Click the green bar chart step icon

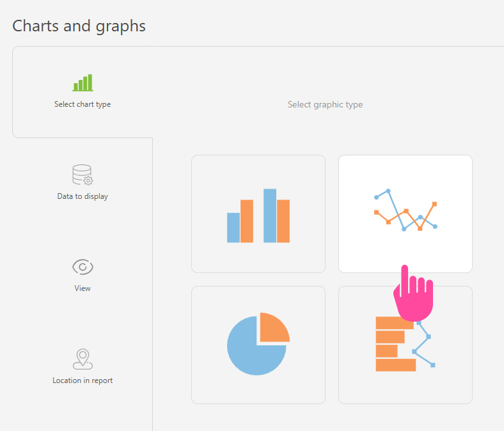(x=83, y=82)
